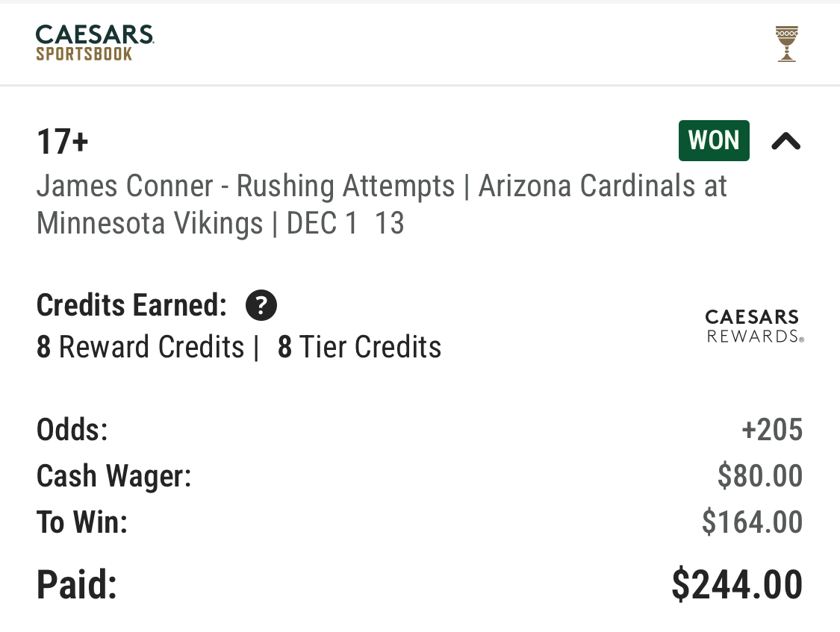Click the Caesars Sportsbook logo
Screen dimensions: 840x632
95,43
